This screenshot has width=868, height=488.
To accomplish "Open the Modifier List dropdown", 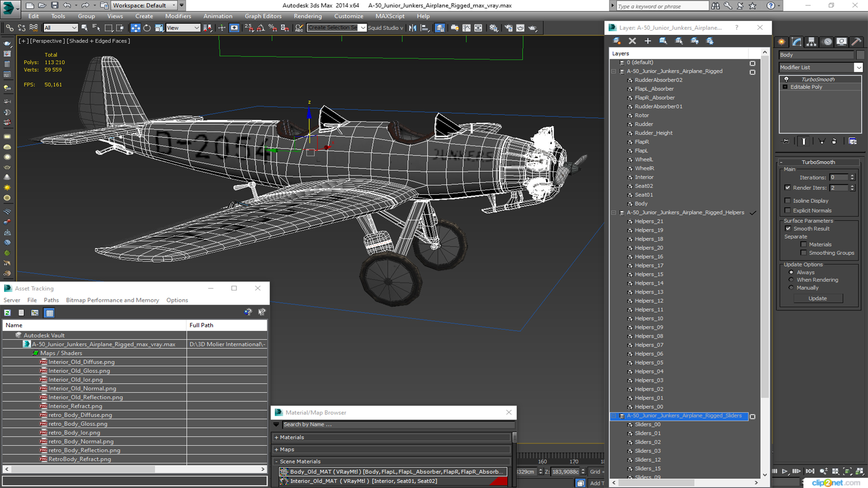I will click(858, 67).
